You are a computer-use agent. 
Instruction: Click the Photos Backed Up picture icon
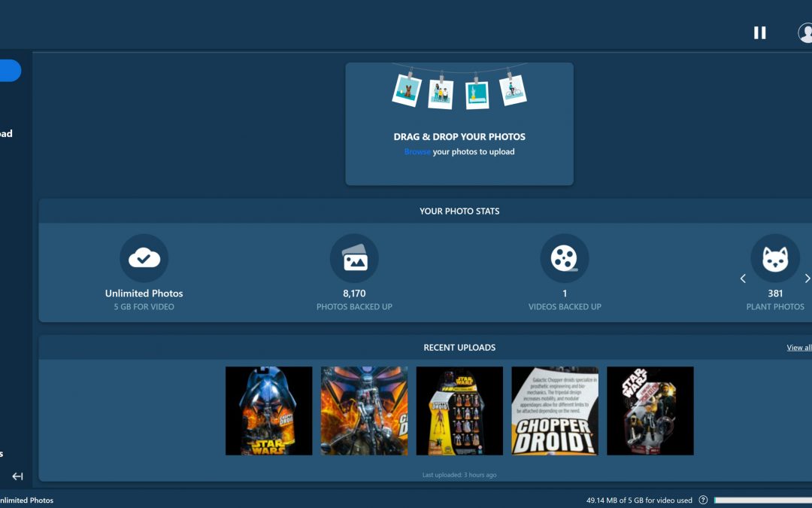(x=354, y=258)
